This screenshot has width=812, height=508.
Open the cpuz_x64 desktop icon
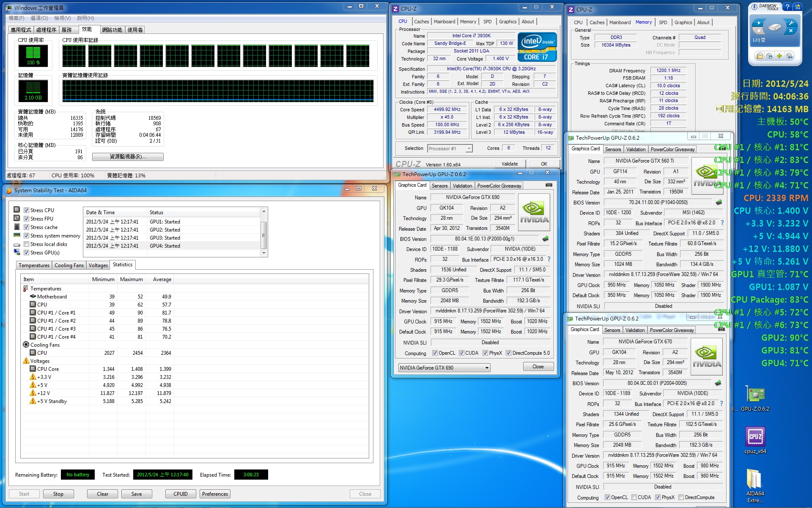tap(755, 440)
